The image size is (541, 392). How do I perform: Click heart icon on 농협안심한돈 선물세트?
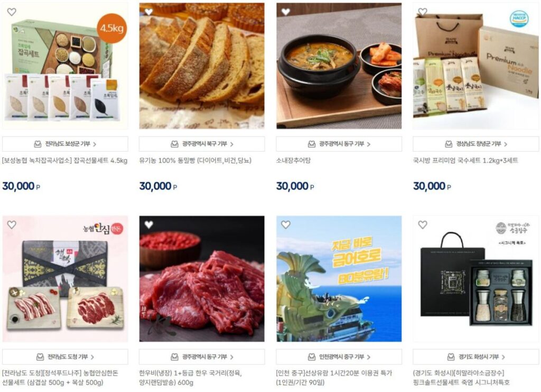click(x=12, y=225)
